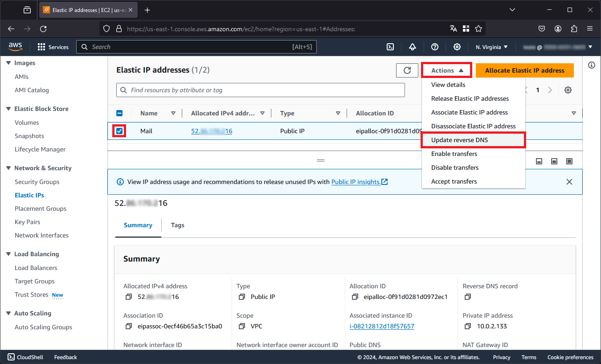The height and width of the screenshot is (364, 601).
Task: Open the browser extensions icon
Action: pyautogui.click(x=574, y=29)
